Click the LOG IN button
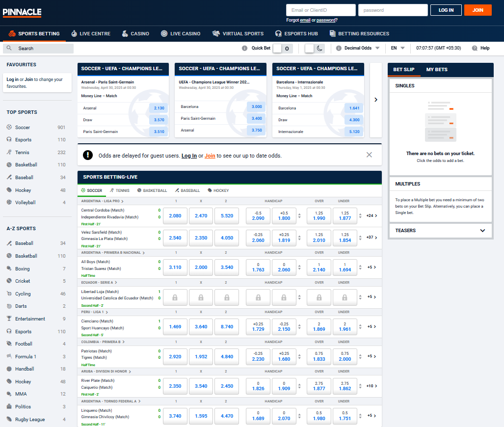 (446, 10)
